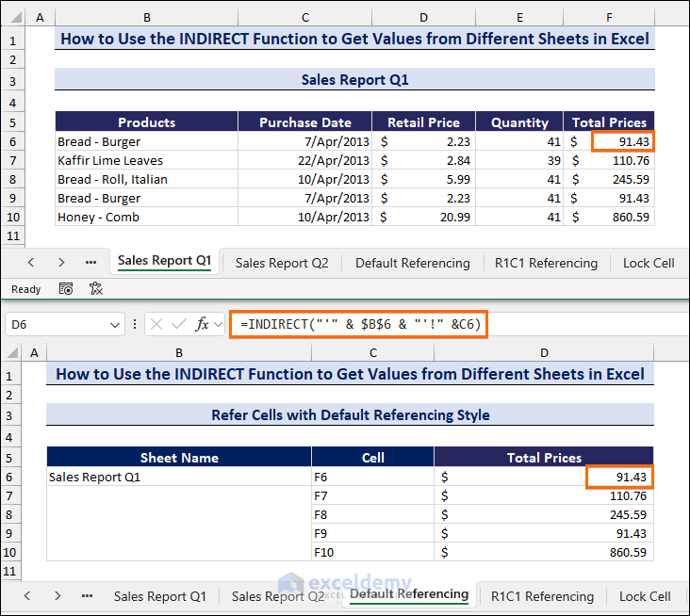Viewport: 690px width, 616px height.
Task: Expand the formula bar function dropdown arrow
Action: coord(218,325)
